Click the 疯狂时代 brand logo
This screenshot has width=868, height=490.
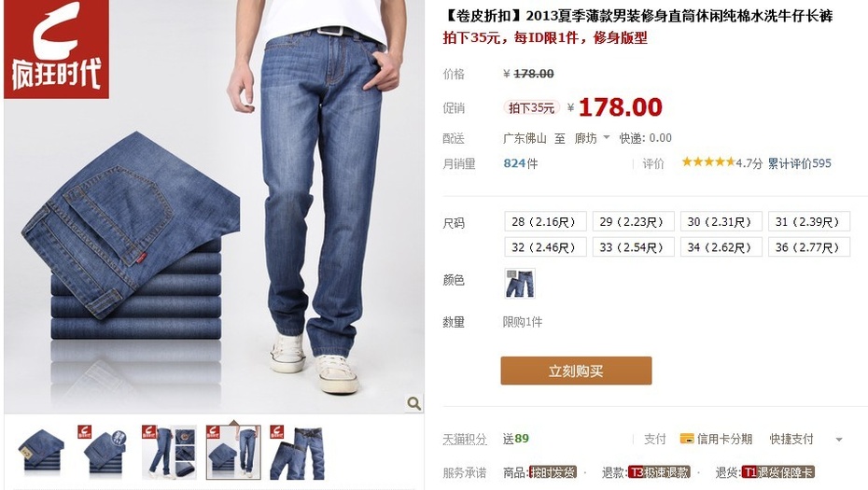click(56, 49)
